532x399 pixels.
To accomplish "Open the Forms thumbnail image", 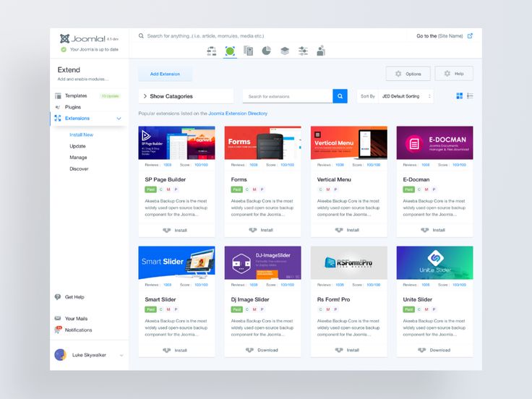I will pos(262,143).
